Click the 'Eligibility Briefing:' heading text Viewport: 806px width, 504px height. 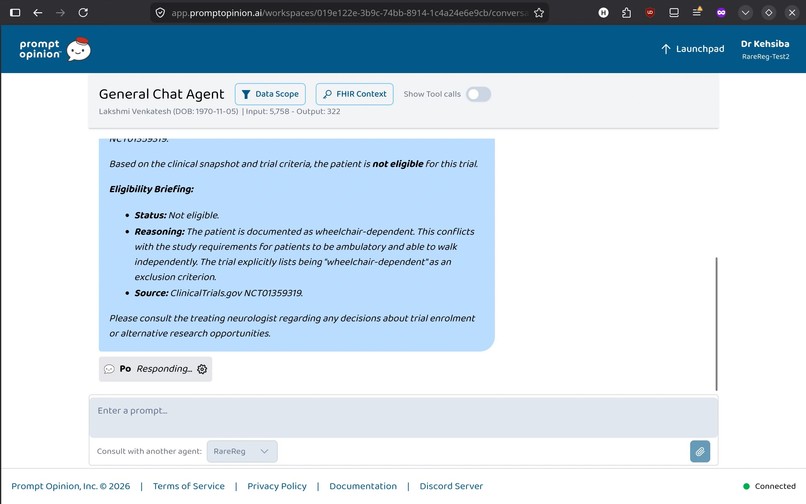click(152, 189)
